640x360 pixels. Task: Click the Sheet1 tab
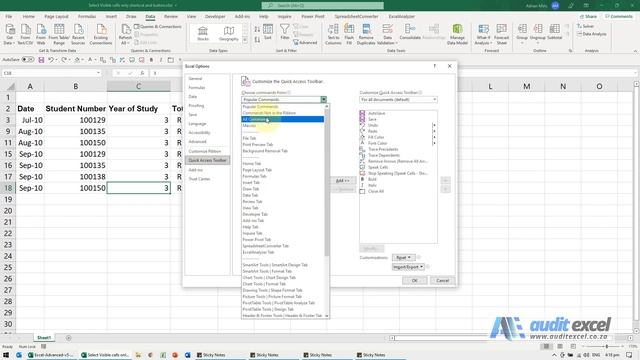point(44,338)
